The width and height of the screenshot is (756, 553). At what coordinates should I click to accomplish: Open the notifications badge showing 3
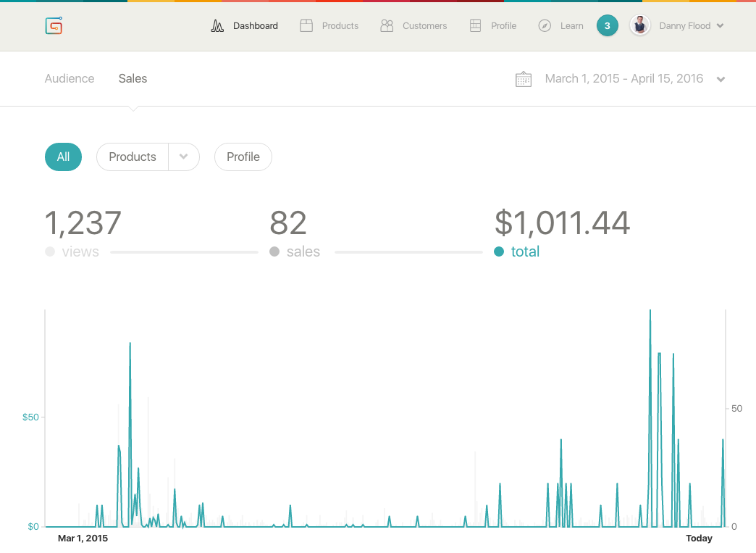607,26
